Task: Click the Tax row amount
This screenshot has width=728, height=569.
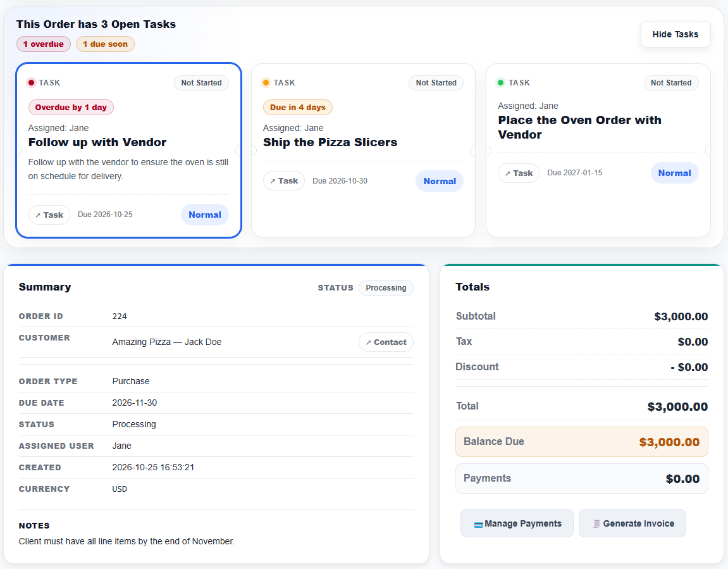Action: coord(693,342)
